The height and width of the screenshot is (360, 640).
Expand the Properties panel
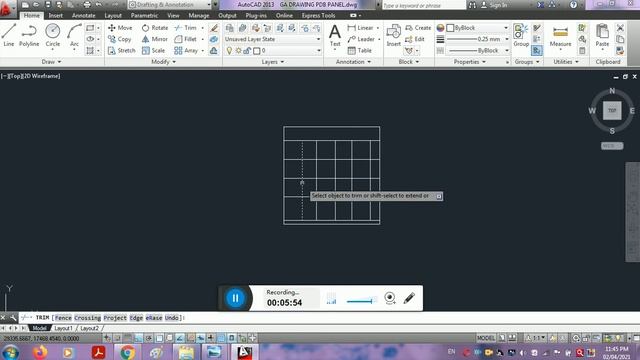[x=470, y=62]
